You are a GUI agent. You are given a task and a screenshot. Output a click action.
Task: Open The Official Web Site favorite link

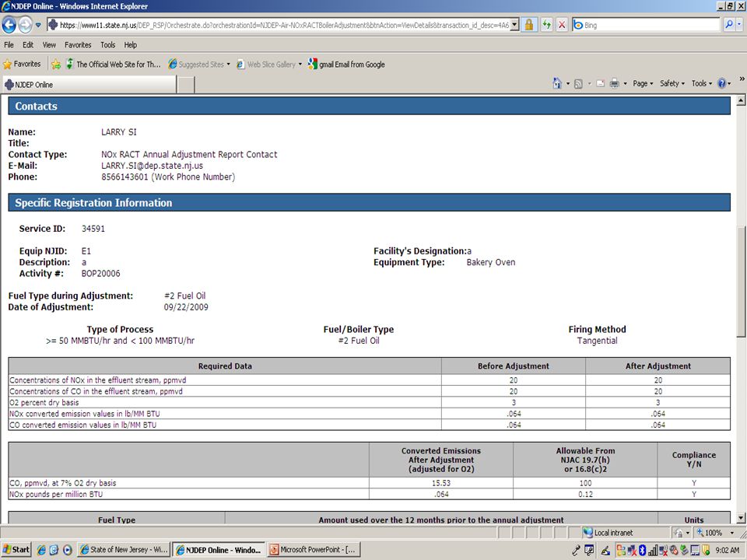(114, 65)
